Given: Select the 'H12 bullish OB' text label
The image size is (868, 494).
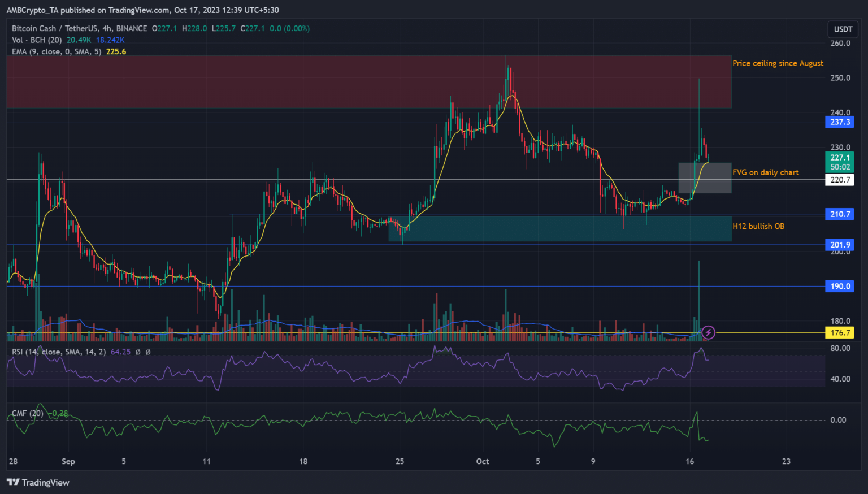Looking at the screenshot, I should click(x=758, y=226).
